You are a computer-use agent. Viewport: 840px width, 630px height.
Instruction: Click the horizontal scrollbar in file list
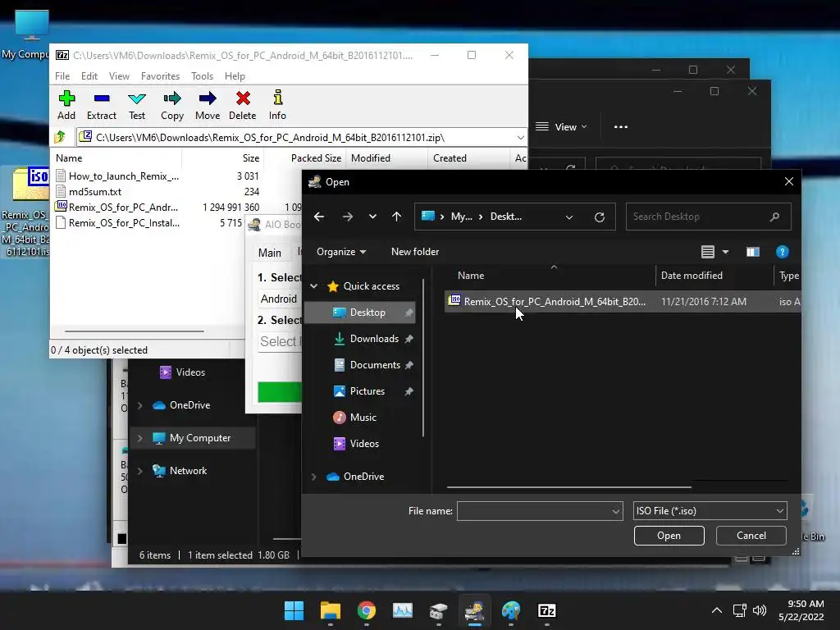coord(569,487)
